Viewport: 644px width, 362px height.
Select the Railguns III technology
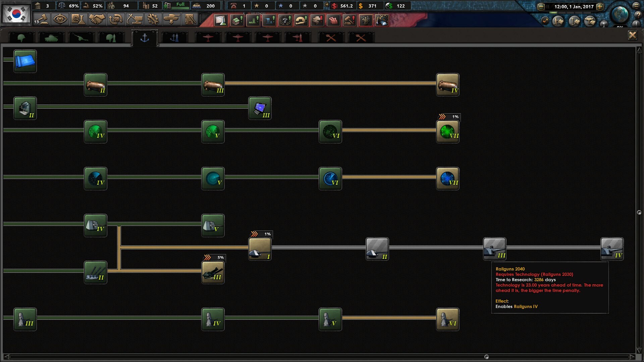(494, 249)
